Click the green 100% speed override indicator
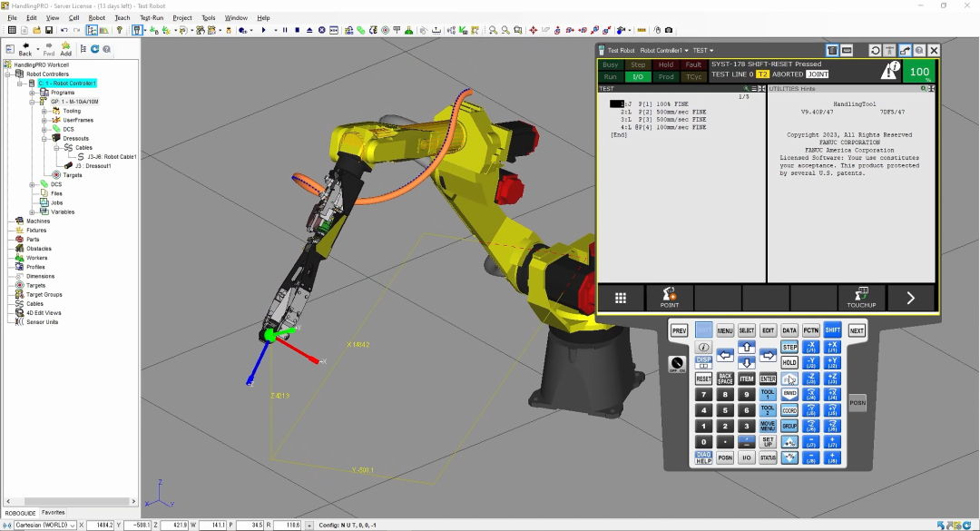 tap(919, 72)
